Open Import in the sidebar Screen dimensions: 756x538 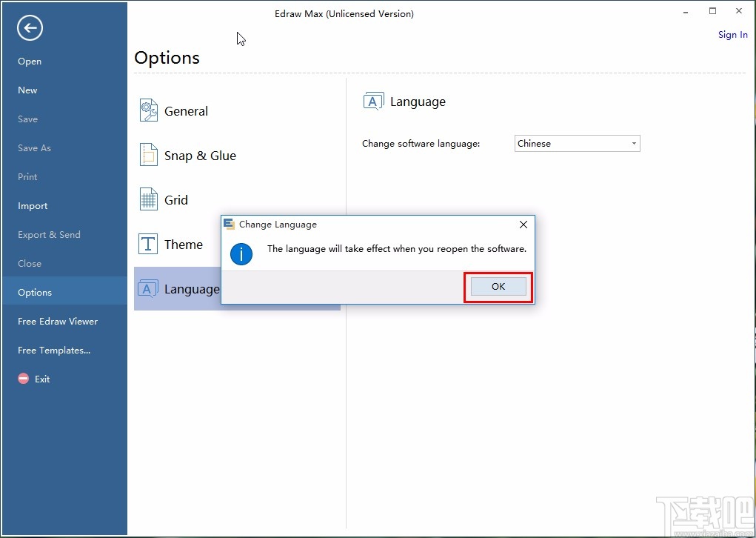coord(33,206)
